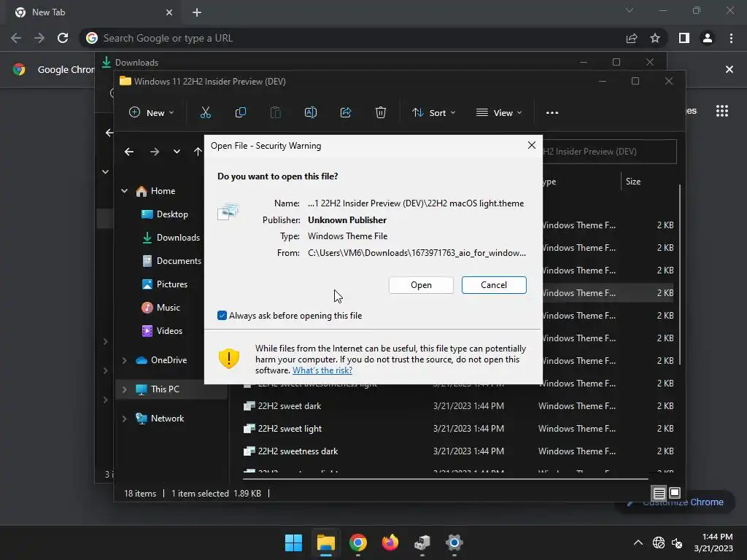Image resolution: width=747 pixels, height=560 pixels.
Task: Show hidden tray icons chevron
Action: (638, 542)
